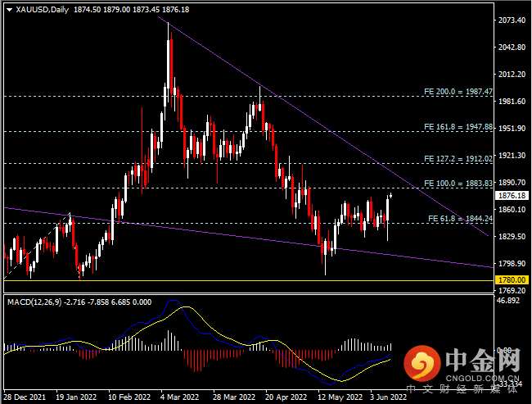Click the 4 Mar 2022 date label
This screenshot has height=404, width=532.
click(180, 397)
